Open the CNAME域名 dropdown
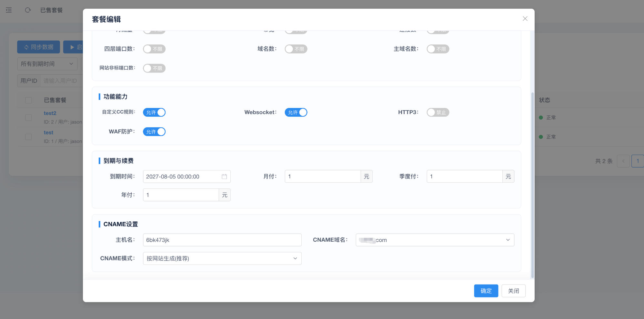The height and width of the screenshot is (319, 644). [435, 240]
